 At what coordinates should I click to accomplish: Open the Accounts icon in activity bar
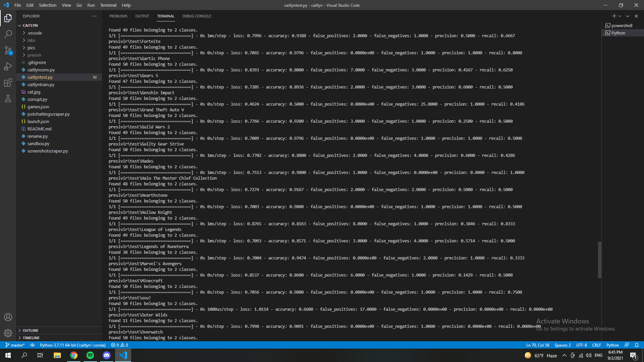pos(8,317)
